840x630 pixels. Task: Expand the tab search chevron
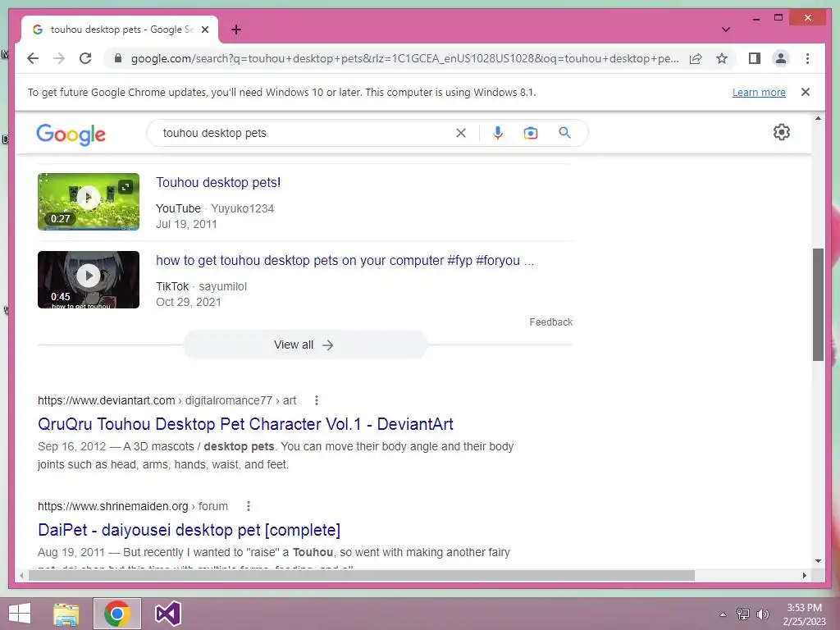[725, 30]
